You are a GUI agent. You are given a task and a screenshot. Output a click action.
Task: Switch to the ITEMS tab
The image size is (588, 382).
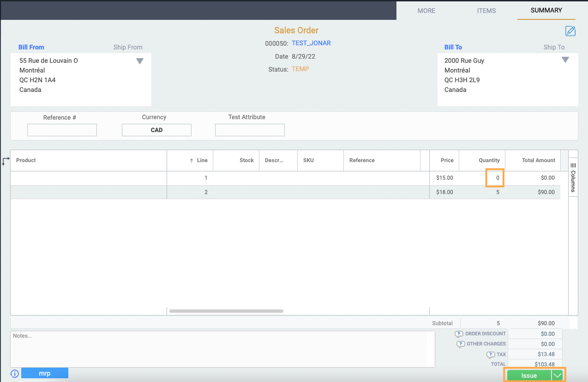486,11
